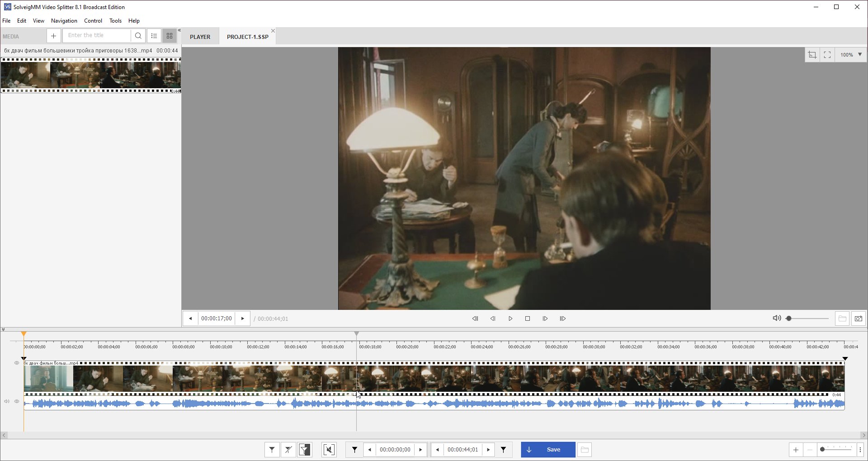Screen dimensions: 868x461
Task: Open the File menu
Action: [x=6, y=21]
